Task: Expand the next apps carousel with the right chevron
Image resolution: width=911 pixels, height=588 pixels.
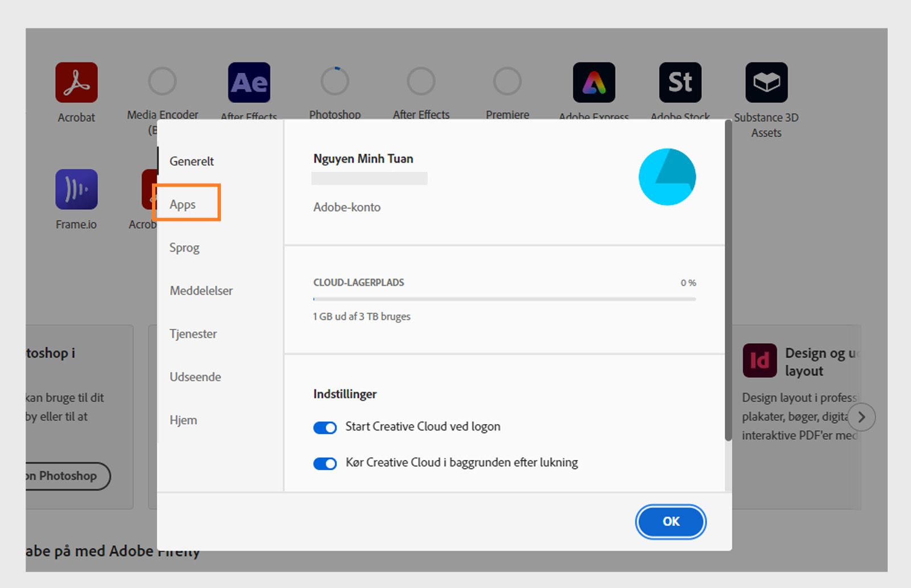Action: coord(861,417)
